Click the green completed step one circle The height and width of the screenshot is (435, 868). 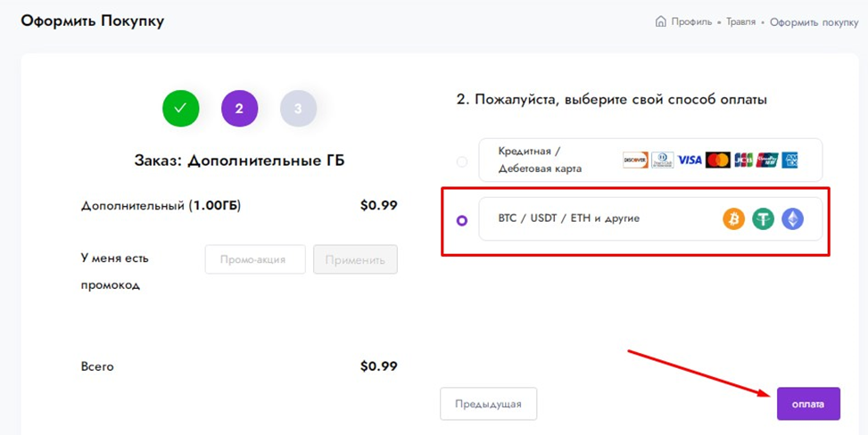180,109
